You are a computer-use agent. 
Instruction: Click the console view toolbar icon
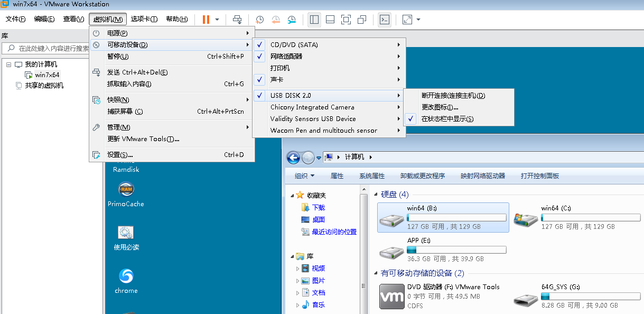[385, 20]
